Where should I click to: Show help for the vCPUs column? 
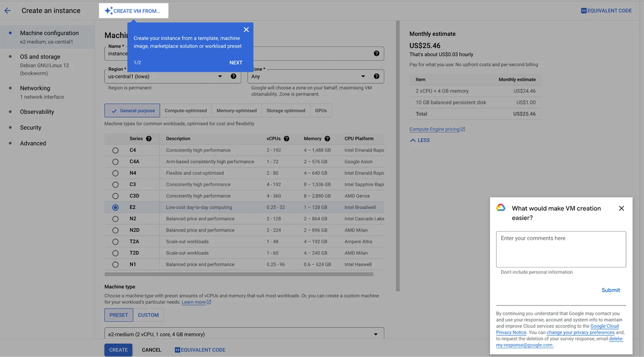point(286,139)
